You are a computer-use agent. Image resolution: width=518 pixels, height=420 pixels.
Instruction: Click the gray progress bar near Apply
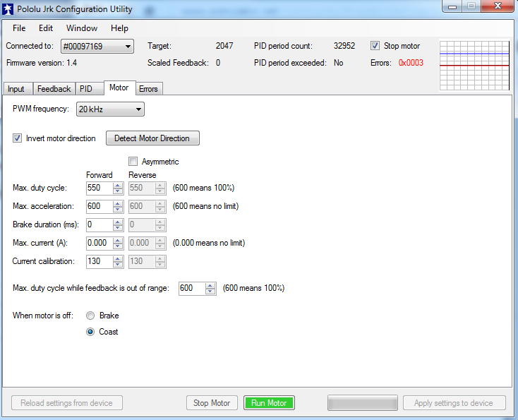coord(363,403)
